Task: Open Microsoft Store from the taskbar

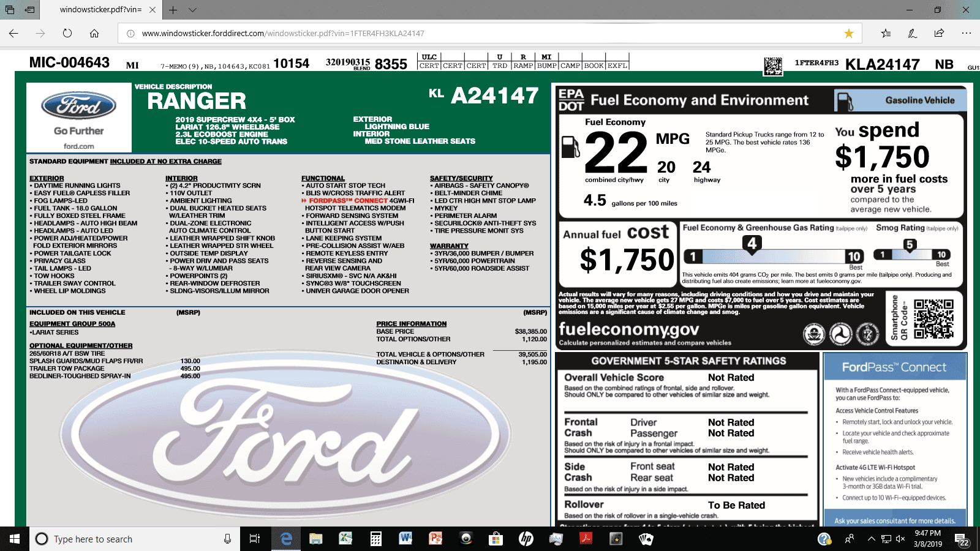Action: tap(496, 539)
